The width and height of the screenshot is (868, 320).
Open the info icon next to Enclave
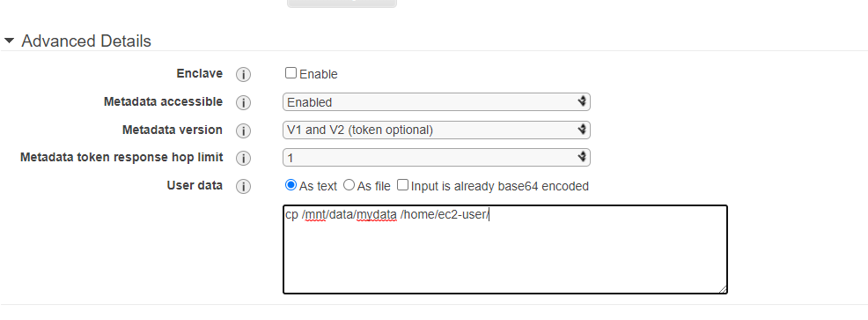click(243, 74)
